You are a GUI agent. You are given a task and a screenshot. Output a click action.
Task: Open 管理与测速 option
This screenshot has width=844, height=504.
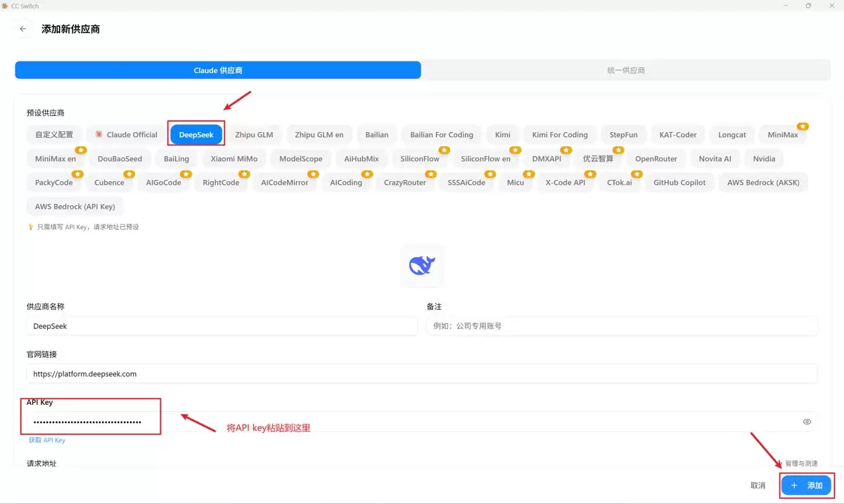click(798, 463)
